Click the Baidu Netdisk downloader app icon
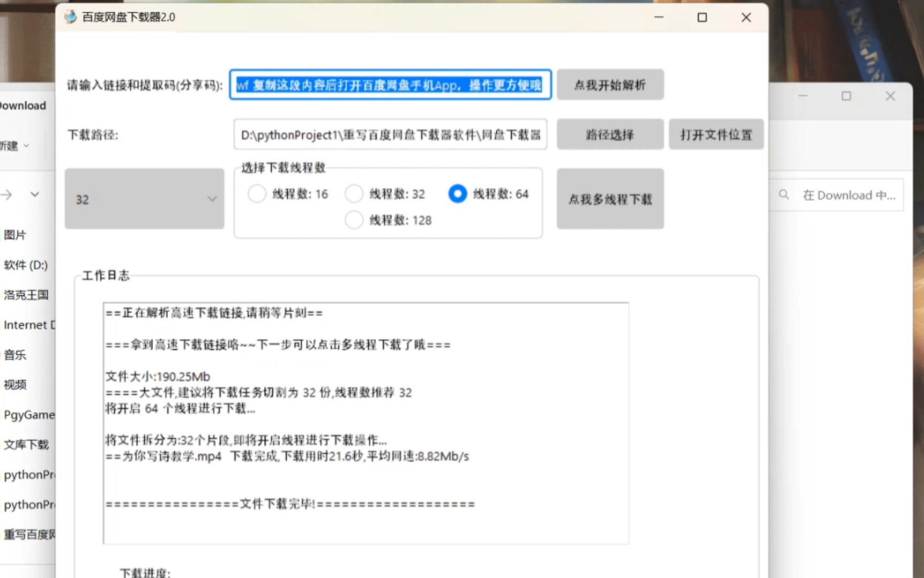This screenshot has width=924, height=578. click(71, 17)
